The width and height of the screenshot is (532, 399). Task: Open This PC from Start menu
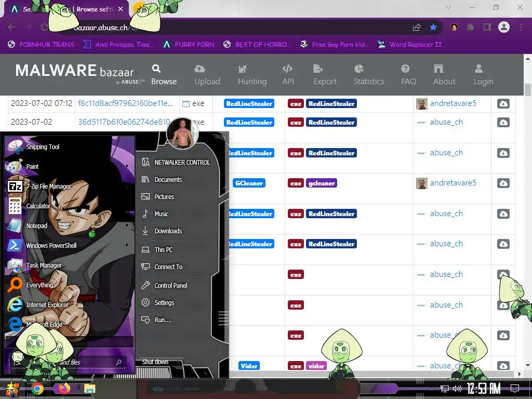pos(177,249)
